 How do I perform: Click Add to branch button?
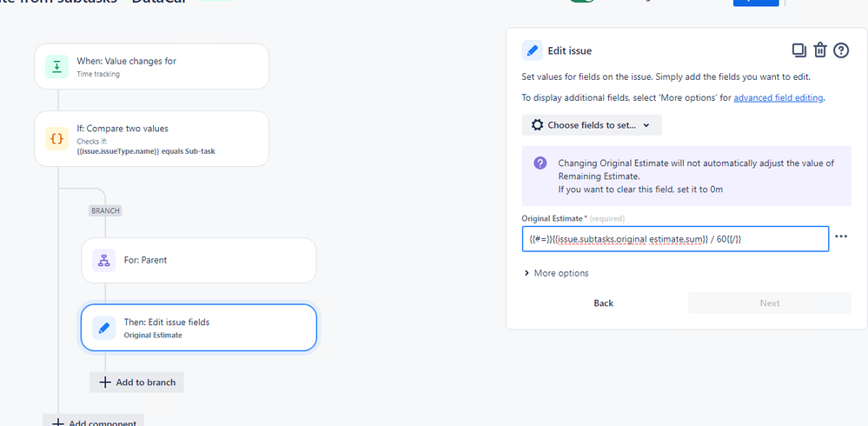click(x=136, y=383)
